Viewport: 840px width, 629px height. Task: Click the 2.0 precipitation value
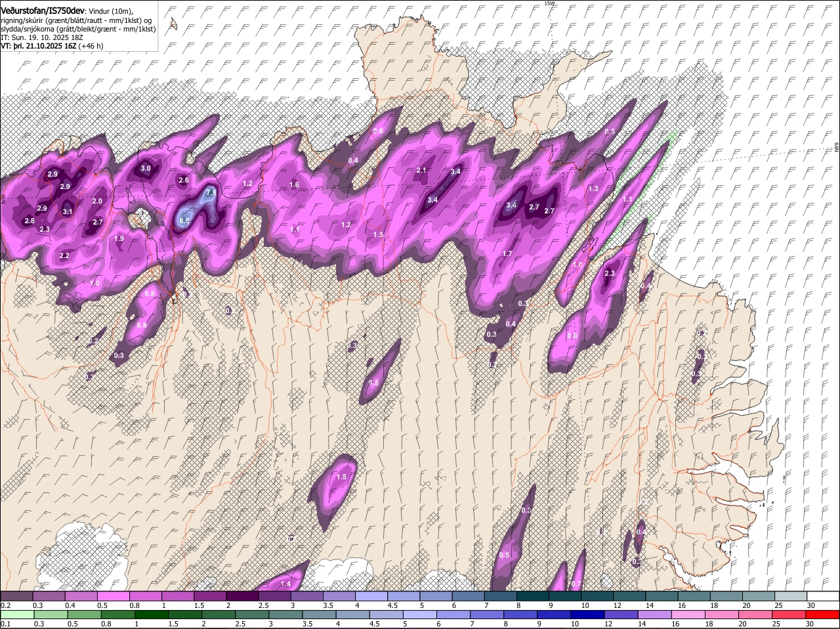(x=97, y=202)
